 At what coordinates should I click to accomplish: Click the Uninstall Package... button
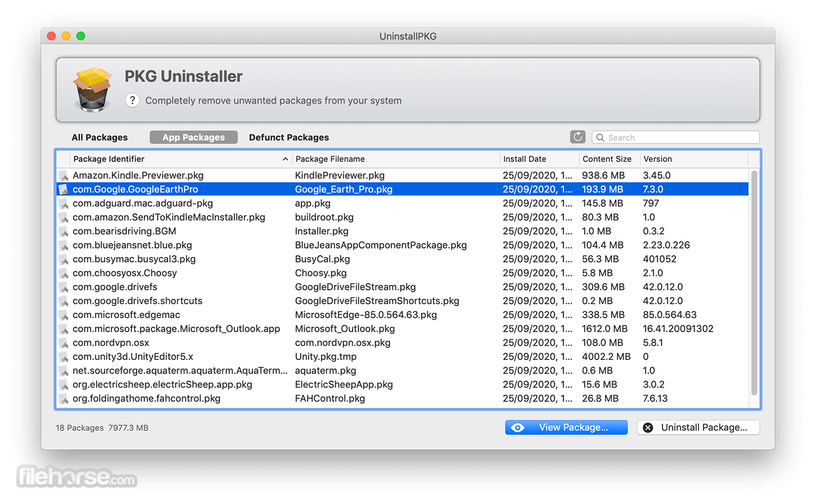(x=698, y=427)
